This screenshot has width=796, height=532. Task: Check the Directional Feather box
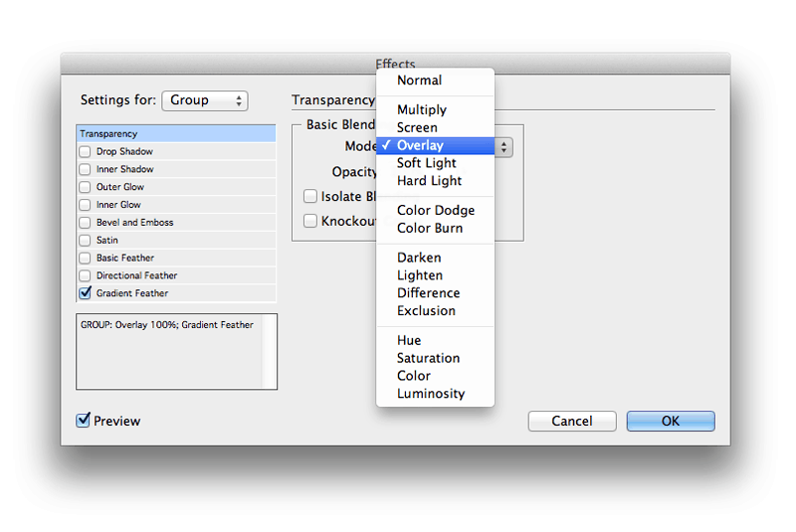[x=85, y=275]
